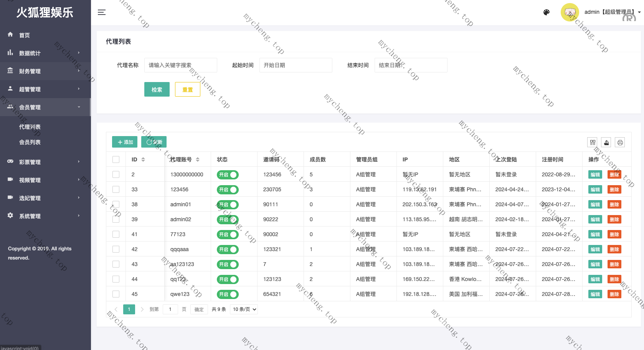This screenshot has height=350, width=644.
Task: Check the row checkbox for ID 33
Action: click(116, 189)
